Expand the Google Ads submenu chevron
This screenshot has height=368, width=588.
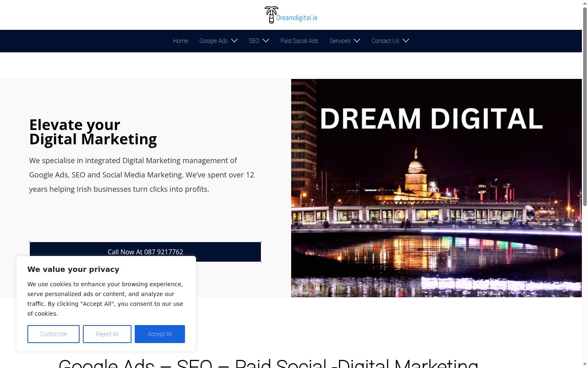234,40
